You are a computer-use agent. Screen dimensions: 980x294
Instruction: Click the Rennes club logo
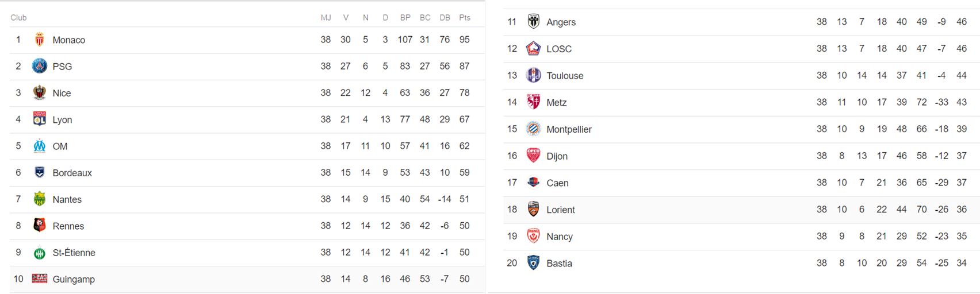click(x=39, y=226)
